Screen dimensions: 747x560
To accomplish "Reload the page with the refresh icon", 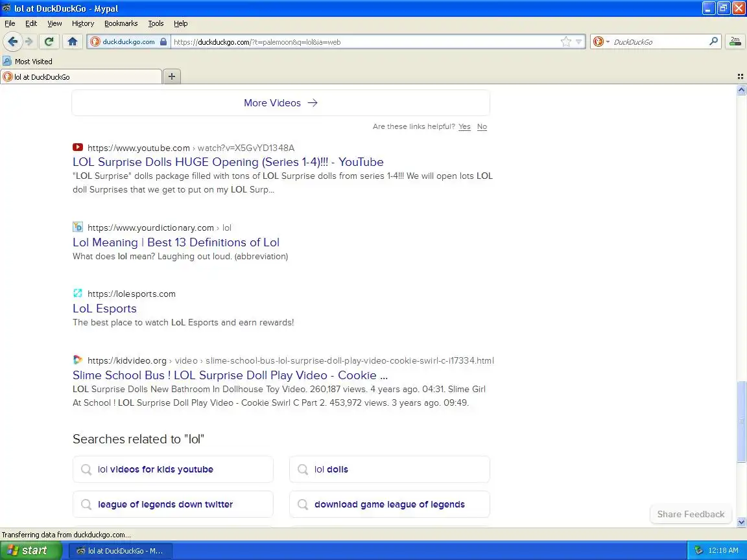I will 49,41.
